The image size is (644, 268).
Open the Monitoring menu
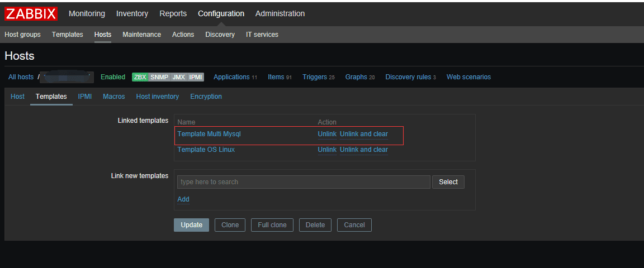pos(87,13)
